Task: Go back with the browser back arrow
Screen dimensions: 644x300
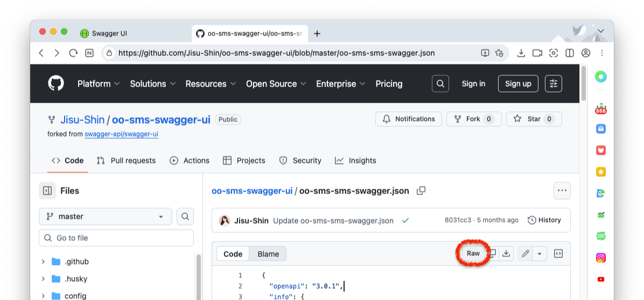Action: 41,53
